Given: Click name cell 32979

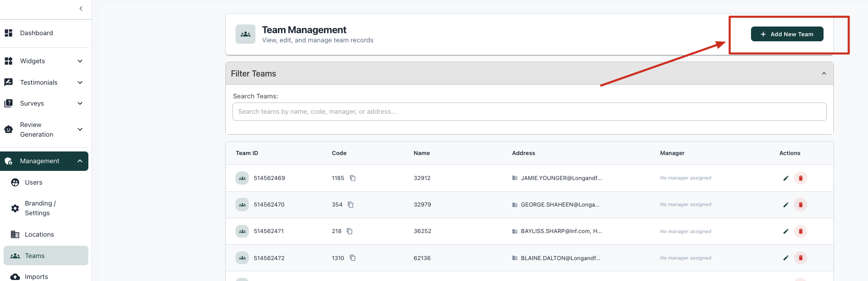Looking at the screenshot, I should point(422,205).
